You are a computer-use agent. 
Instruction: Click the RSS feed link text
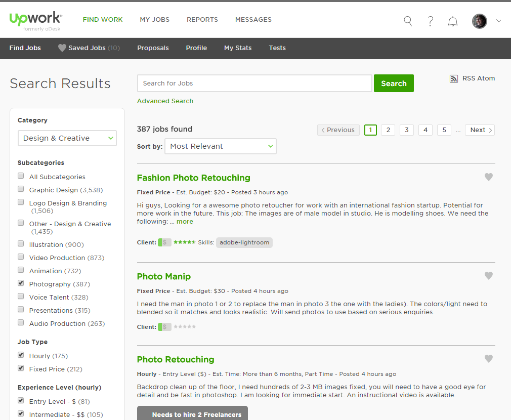(469, 78)
